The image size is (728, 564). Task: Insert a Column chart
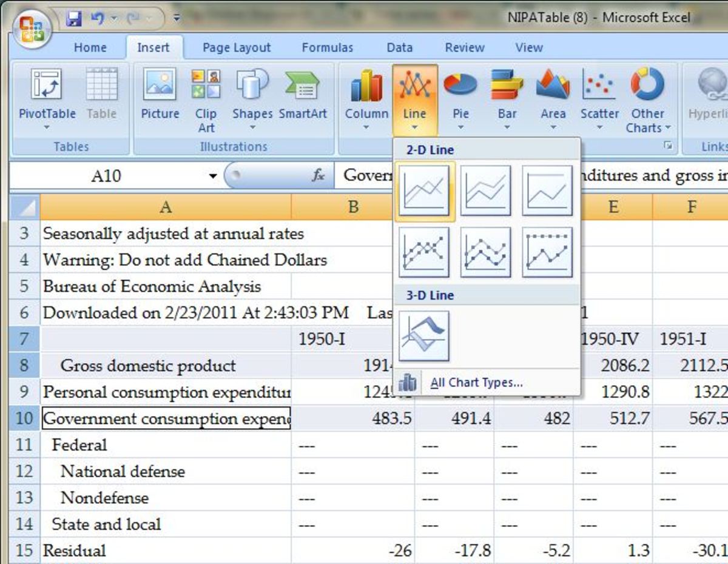click(x=365, y=97)
